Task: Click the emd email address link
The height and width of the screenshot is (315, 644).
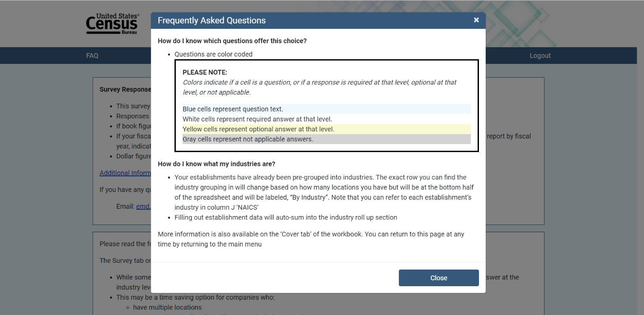Action: coord(143,207)
